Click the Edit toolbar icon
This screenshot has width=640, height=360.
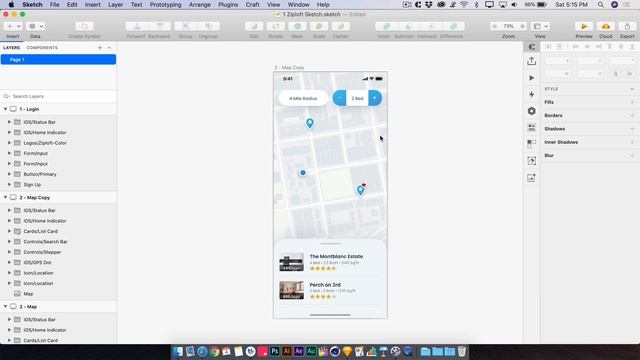point(254,27)
